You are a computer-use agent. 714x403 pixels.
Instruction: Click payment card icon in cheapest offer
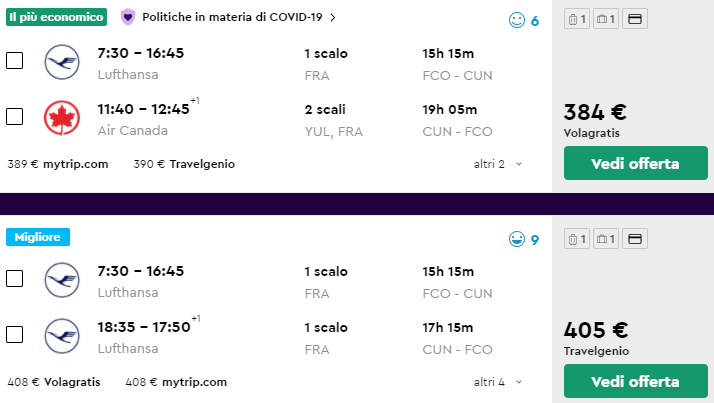(x=635, y=20)
